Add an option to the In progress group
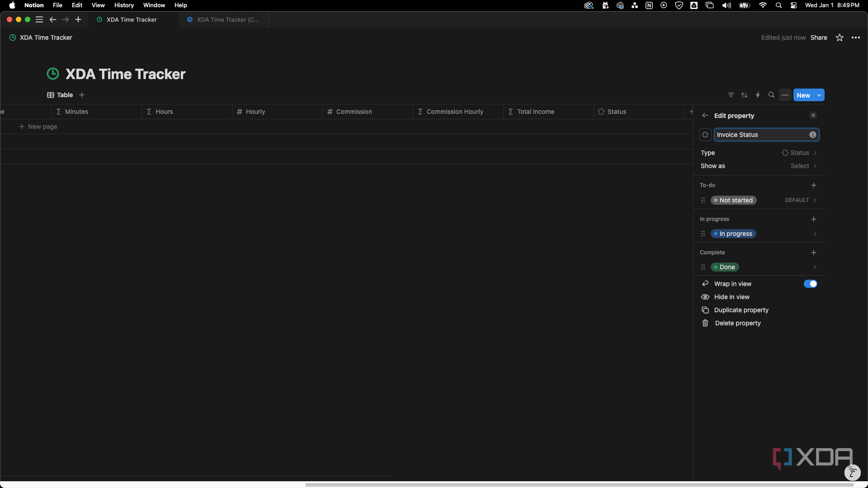 [x=814, y=219]
